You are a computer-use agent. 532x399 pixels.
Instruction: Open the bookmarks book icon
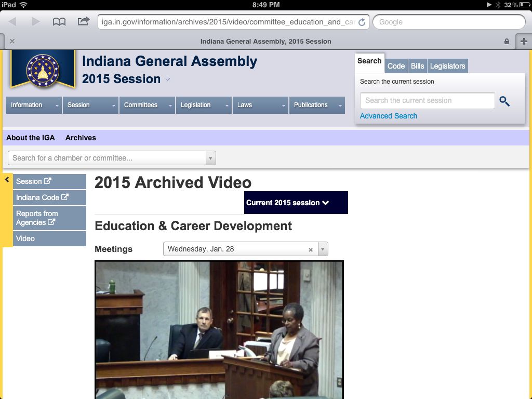pos(59,22)
